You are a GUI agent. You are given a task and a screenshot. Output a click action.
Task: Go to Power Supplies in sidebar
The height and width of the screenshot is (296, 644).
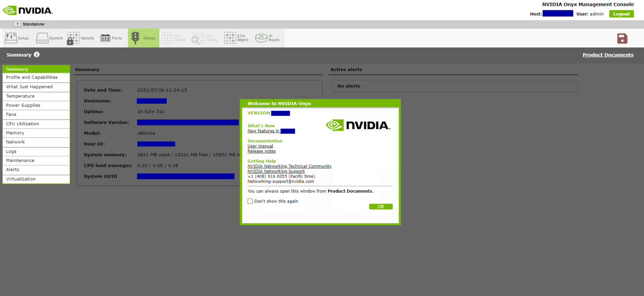[x=23, y=106]
